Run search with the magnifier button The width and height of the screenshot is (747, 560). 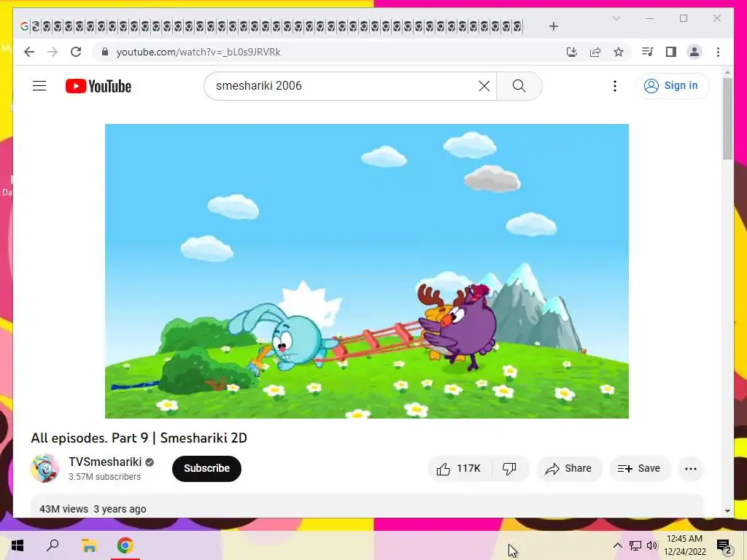pyautogui.click(x=519, y=86)
